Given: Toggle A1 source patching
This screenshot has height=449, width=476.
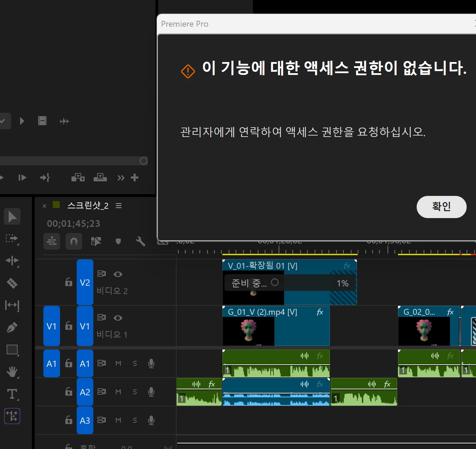Looking at the screenshot, I should point(52,363).
